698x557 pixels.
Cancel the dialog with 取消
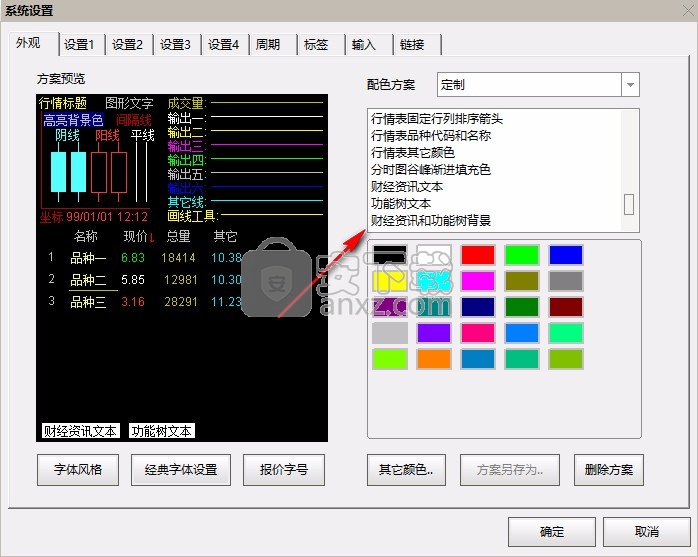click(x=646, y=532)
